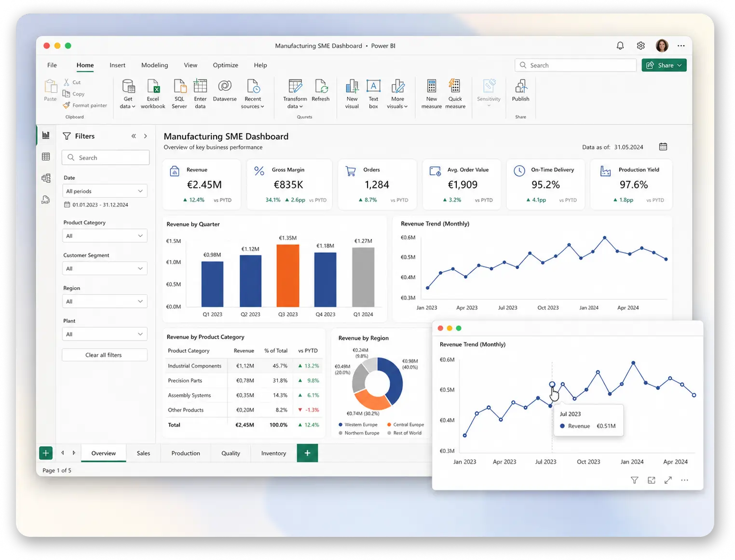Open the Customer Segment dropdown
This screenshot has height=560, width=735.
pyautogui.click(x=105, y=268)
